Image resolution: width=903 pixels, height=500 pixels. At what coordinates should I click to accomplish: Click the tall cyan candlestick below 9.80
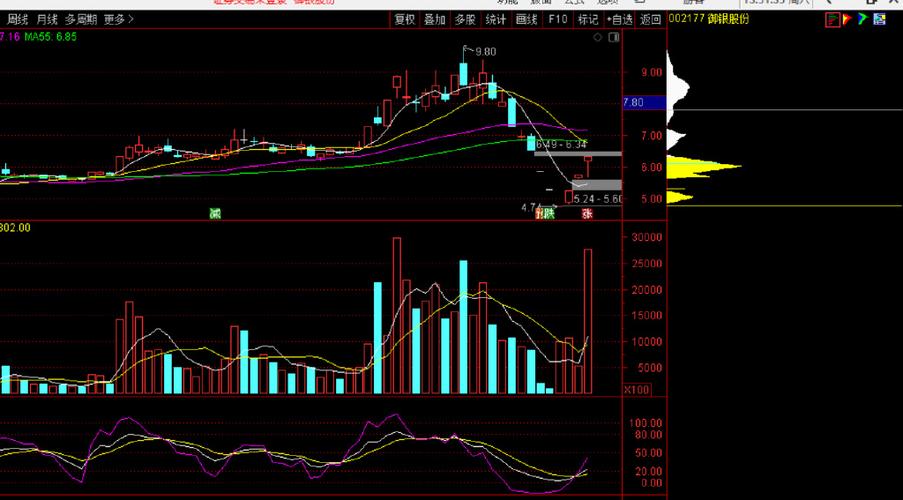464,74
